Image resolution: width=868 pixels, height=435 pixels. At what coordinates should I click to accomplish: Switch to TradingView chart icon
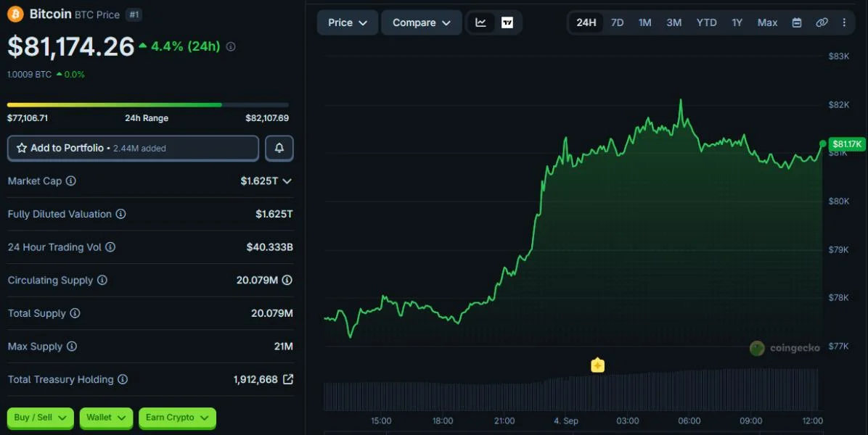(x=507, y=22)
